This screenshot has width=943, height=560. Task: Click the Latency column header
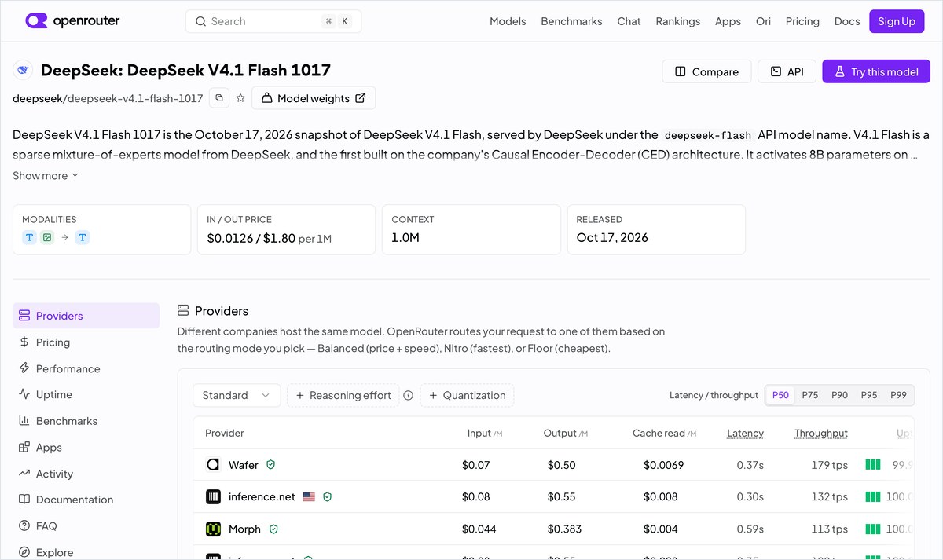(745, 433)
